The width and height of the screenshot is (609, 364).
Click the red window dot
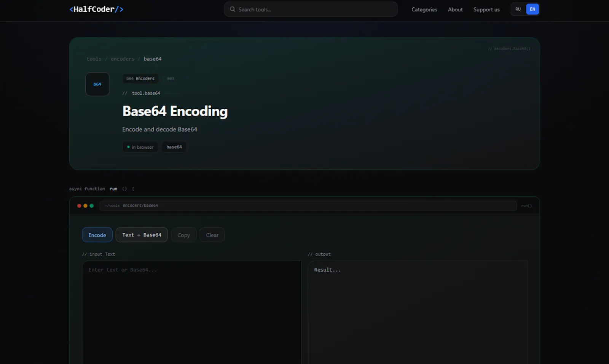(79, 206)
